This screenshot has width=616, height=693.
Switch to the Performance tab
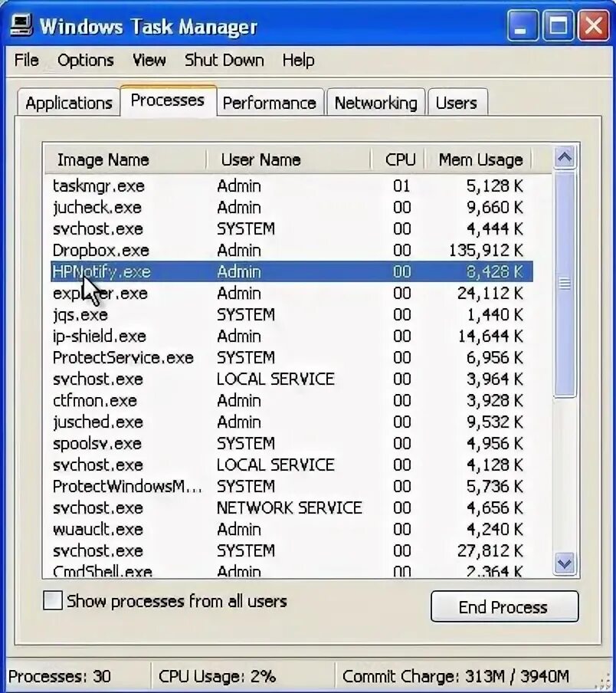(x=270, y=103)
